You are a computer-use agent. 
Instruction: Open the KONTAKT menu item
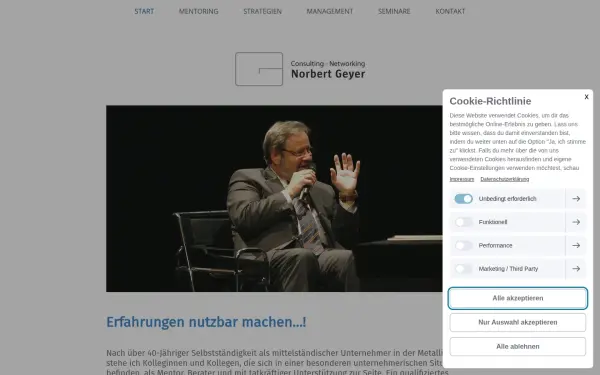450,11
